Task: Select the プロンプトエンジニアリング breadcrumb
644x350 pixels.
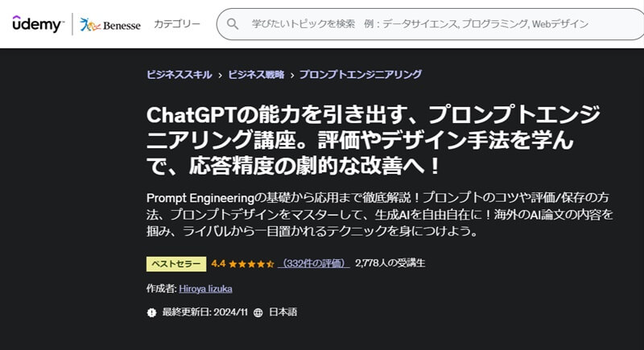Action: 360,75
